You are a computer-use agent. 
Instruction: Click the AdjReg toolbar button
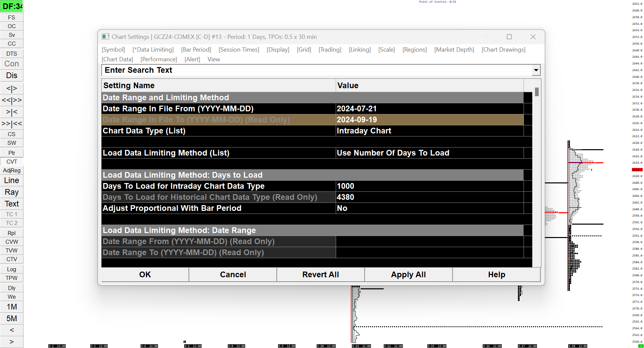(x=11, y=170)
